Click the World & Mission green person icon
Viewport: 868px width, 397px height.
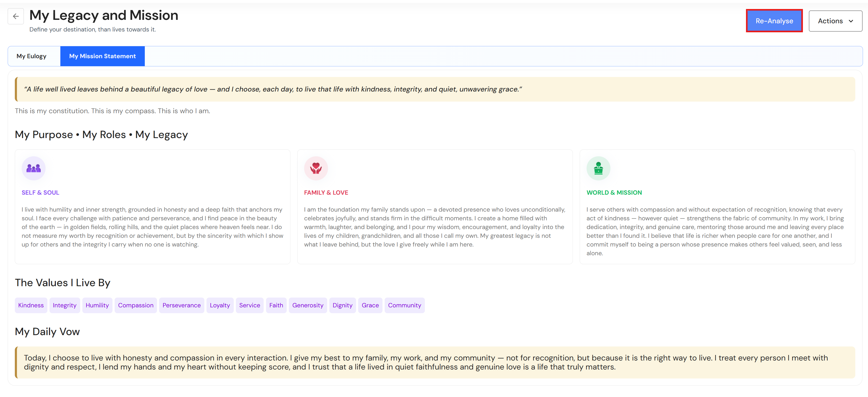pyautogui.click(x=598, y=168)
